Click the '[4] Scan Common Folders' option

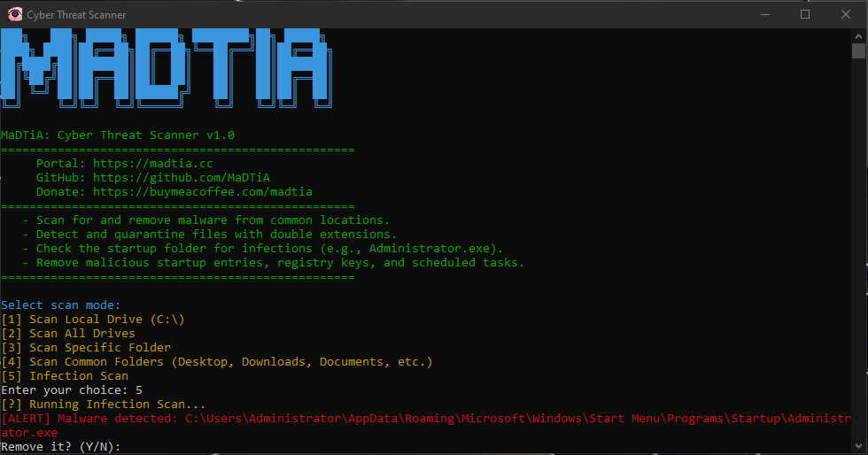[x=217, y=362]
